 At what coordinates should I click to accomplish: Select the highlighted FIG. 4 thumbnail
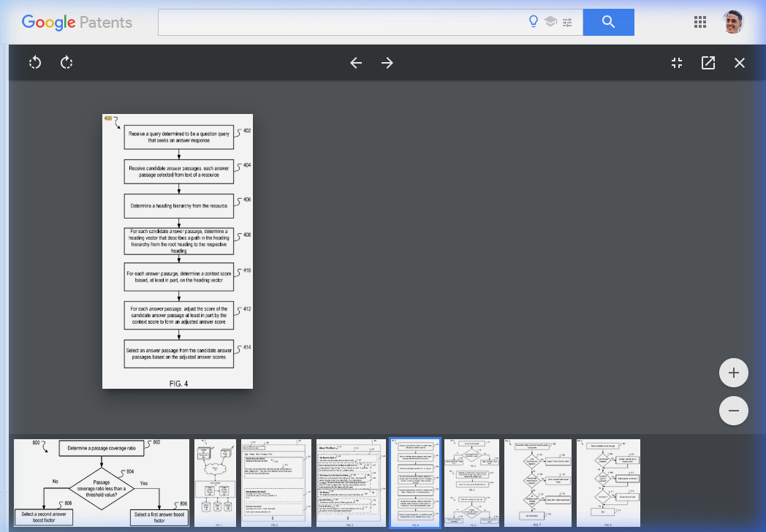click(415, 482)
